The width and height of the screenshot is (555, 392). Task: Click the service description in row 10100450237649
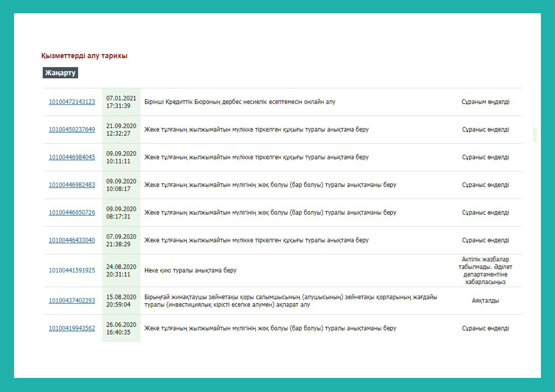pos(256,129)
